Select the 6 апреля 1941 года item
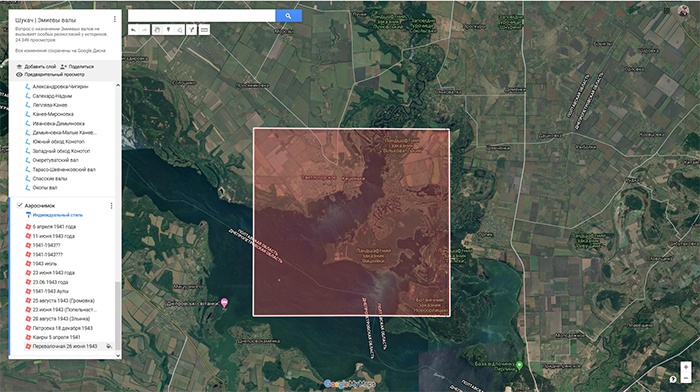This screenshot has width=700, height=392. (x=54, y=227)
